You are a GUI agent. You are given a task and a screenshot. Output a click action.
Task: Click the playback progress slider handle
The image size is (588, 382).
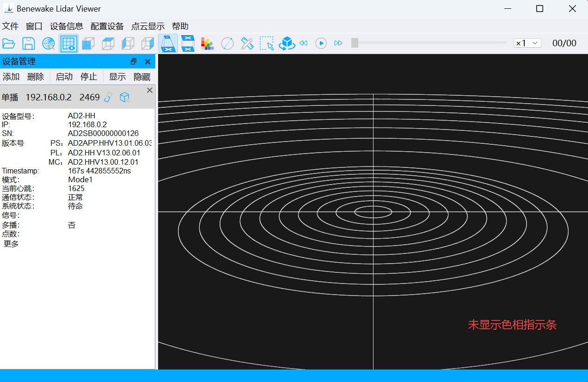(355, 43)
